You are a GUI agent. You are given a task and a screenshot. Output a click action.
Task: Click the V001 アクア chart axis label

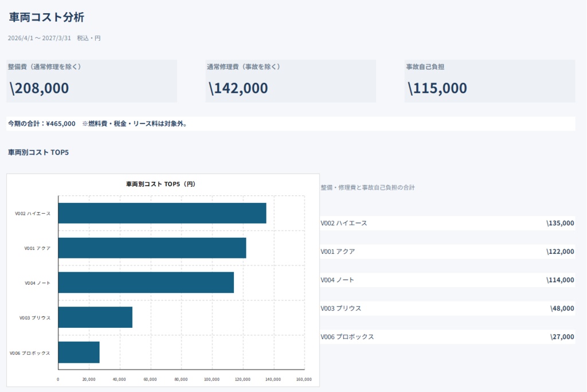tap(37, 248)
